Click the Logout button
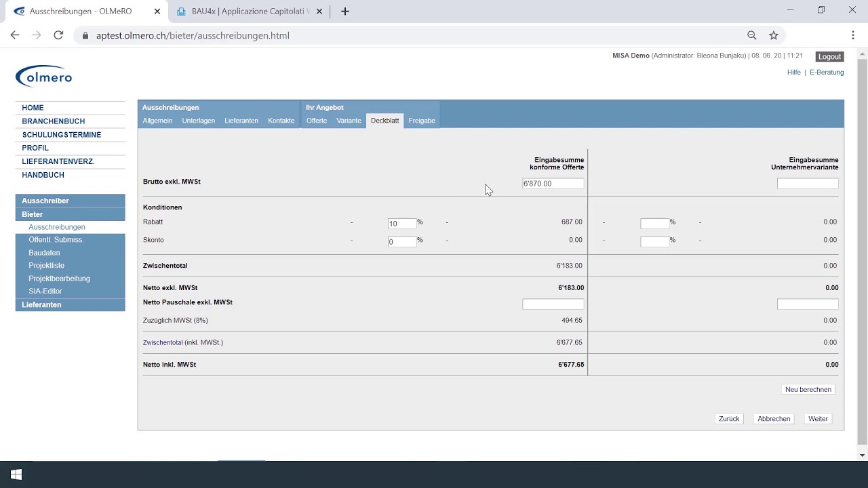This screenshot has height=488, width=868. [x=829, y=57]
